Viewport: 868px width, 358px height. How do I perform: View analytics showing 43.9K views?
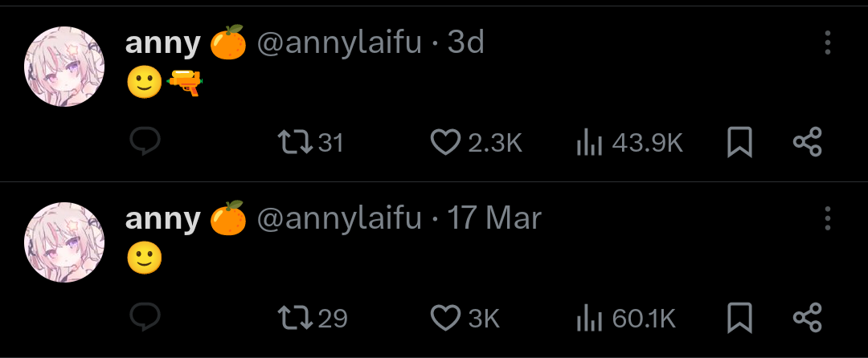pos(629,142)
